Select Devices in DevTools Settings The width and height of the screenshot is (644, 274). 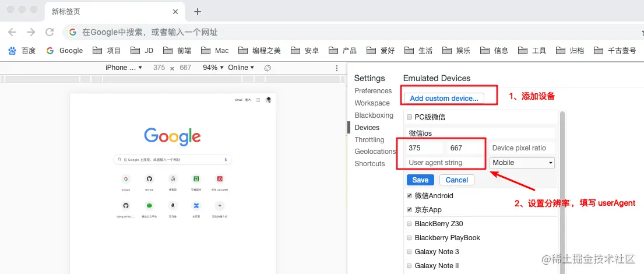tap(367, 128)
